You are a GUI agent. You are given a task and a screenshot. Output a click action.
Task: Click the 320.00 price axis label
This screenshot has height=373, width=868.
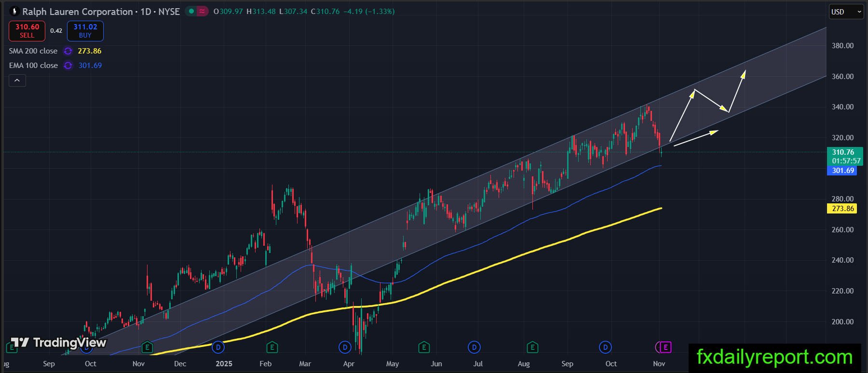(843, 138)
